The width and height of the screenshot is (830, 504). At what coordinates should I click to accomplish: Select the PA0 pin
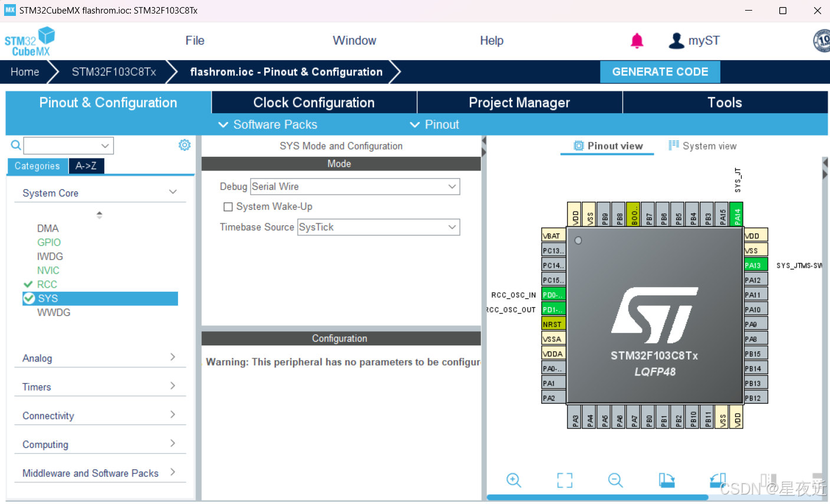[x=554, y=368]
